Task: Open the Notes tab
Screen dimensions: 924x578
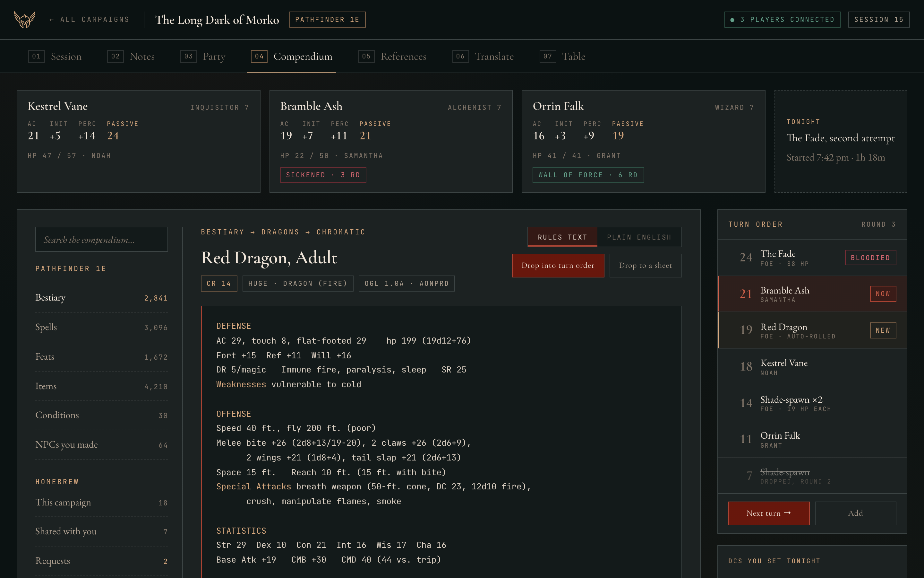Action: 131,57
